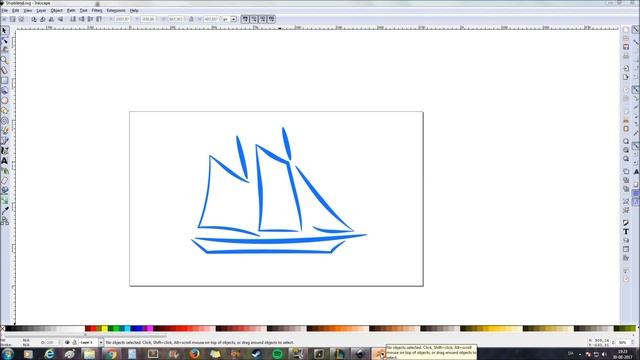Image resolution: width=640 pixels, height=360 pixels.
Task: Select the Rectangle tool
Action: pos(4,80)
